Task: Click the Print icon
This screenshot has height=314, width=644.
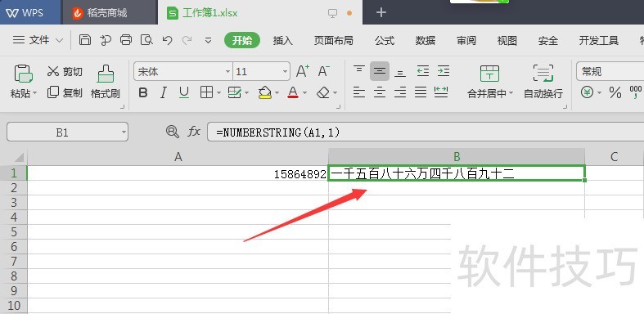Action: tap(126, 40)
